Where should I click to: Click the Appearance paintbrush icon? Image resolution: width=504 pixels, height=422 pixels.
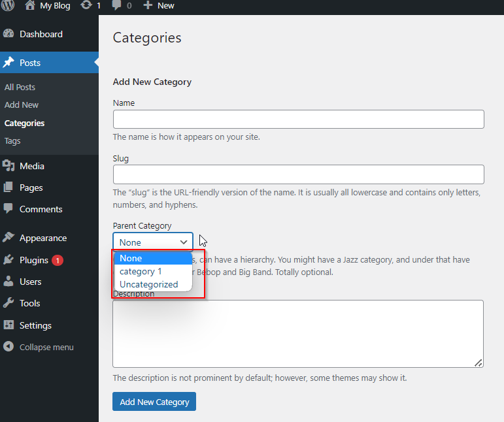click(8, 237)
